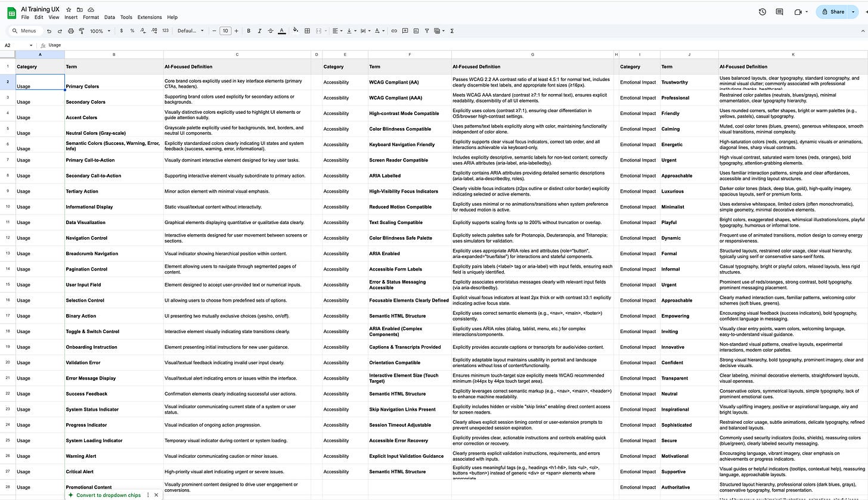Decrease font size with minus
Viewport: 868px width, 500px height.
pyautogui.click(x=215, y=31)
